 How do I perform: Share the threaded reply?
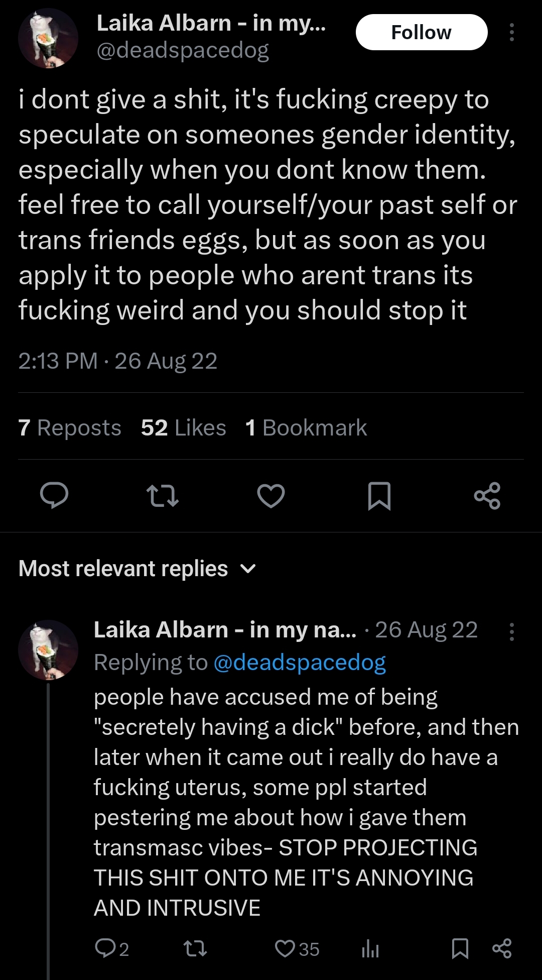click(x=502, y=948)
